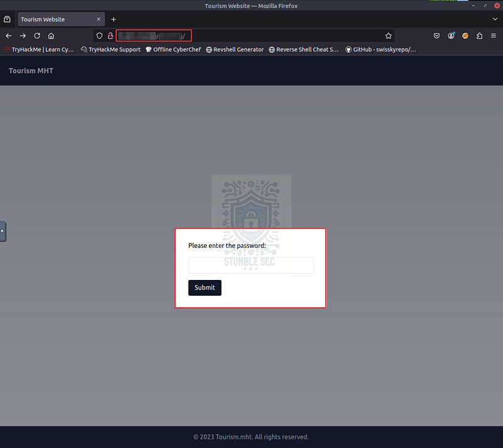The width and height of the screenshot is (503, 448).
Task: Open Firefox View icon beside tabs
Action: click(7, 20)
